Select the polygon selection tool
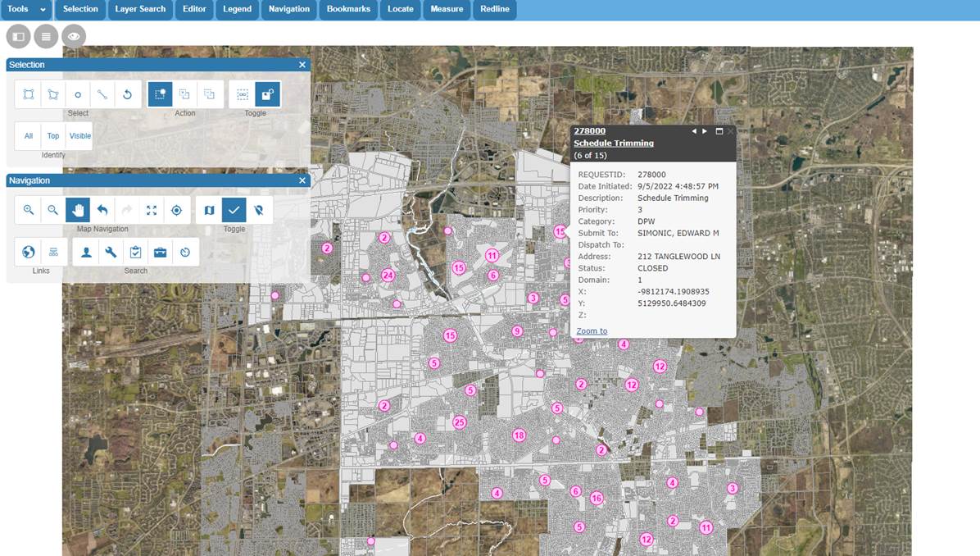 [x=52, y=93]
